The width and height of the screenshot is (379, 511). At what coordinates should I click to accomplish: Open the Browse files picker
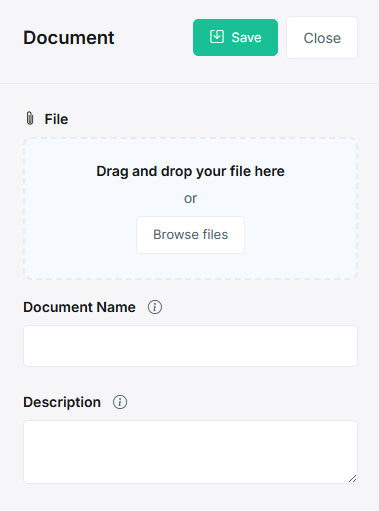pyautogui.click(x=190, y=235)
